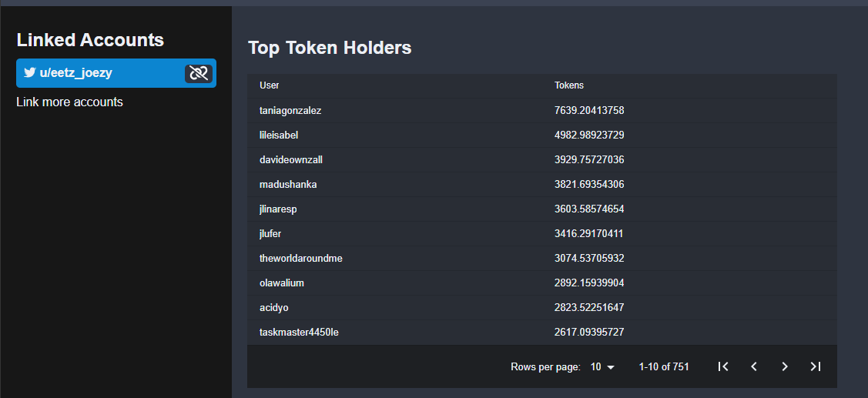Click the dropdown arrow beside 10
The width and height of the screenshot is (868, 398).
611,367
